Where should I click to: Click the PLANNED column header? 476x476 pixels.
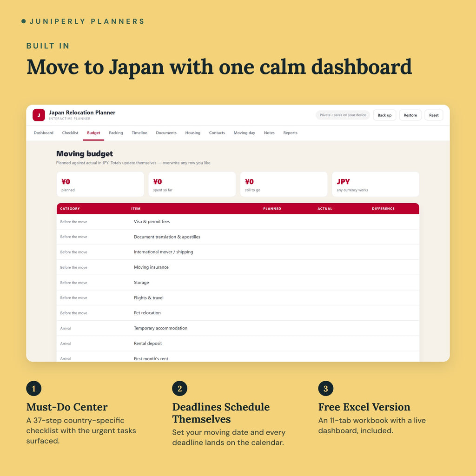click(272, 209)
